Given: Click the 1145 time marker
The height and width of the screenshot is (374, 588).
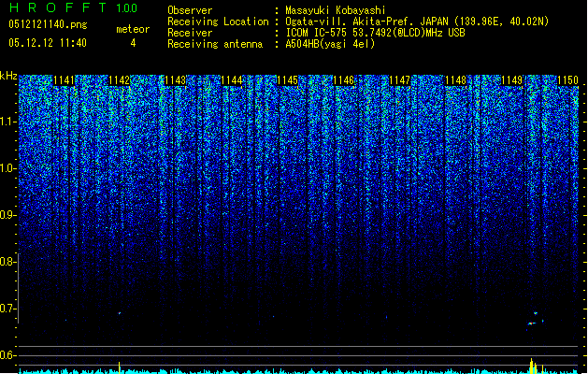Looking at the screenshot, I should coord(287,80).
